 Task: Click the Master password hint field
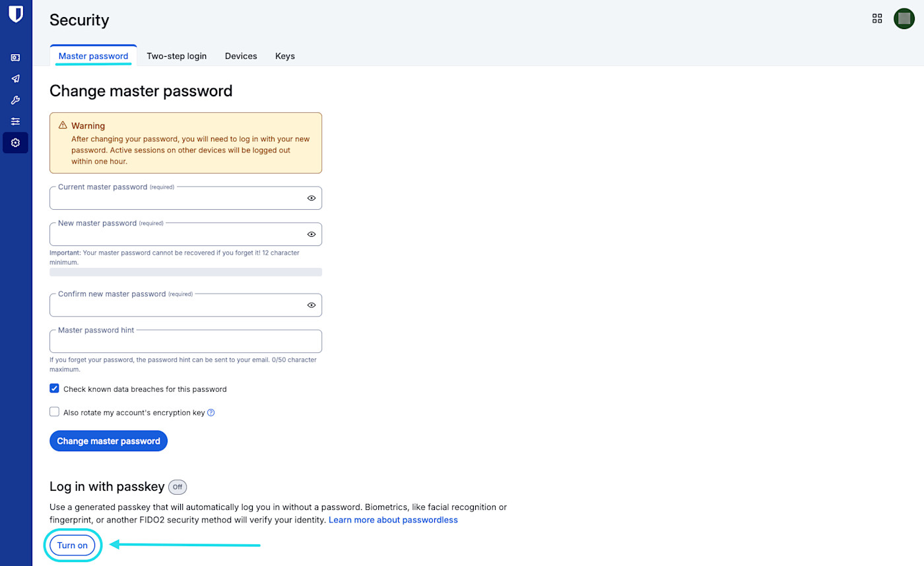[185, 340]
